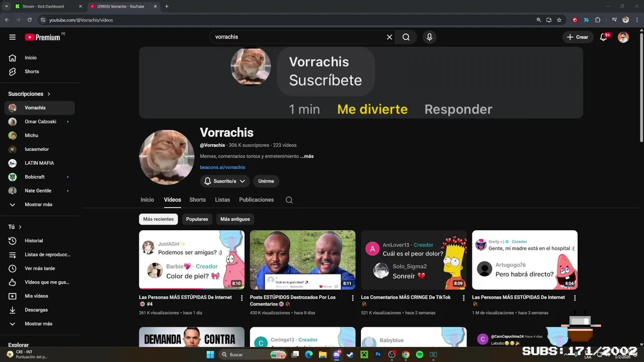This screenshot has width=644, height=362.
Task: Open the Publicaciones tab
Action: coord(257,200)
